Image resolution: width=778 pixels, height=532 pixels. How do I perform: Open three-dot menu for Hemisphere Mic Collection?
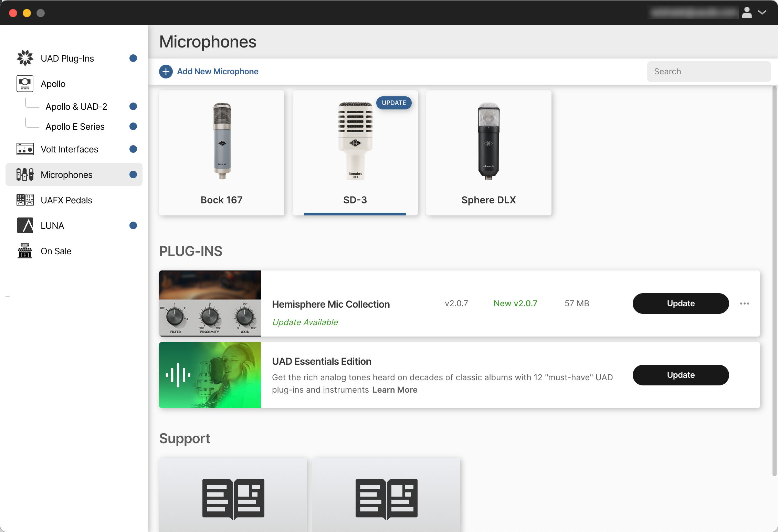pyautogui.click(x=745, y=304)
